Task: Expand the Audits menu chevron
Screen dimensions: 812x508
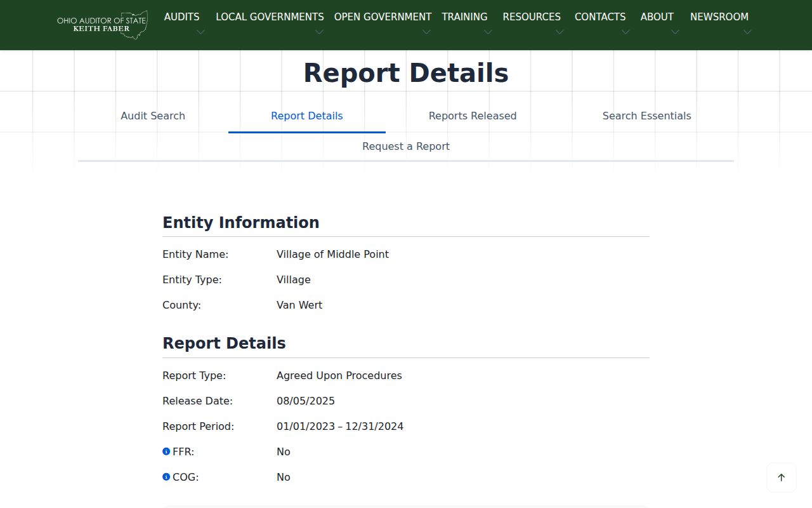Action: pyautogui.click(x=200, y=32)
